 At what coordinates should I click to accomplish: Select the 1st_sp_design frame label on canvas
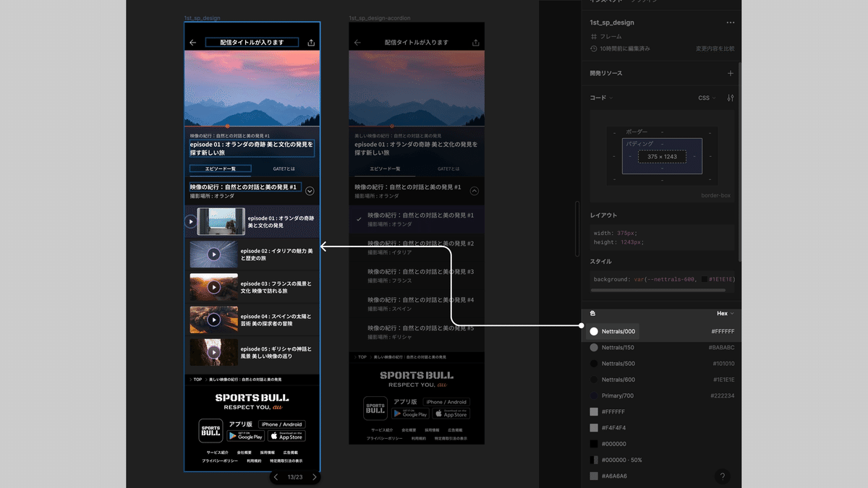click(x=203, y=17)
